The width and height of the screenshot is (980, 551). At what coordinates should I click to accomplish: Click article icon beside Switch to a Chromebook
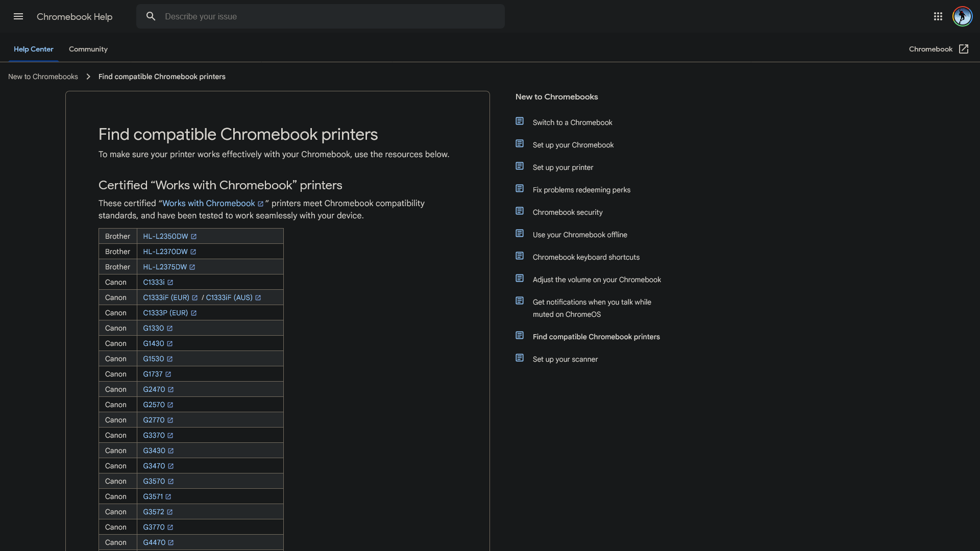click(520, 121)
